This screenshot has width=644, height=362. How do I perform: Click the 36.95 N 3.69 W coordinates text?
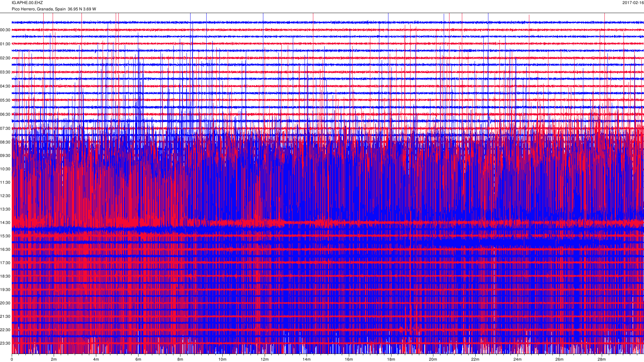coord(82,9)
